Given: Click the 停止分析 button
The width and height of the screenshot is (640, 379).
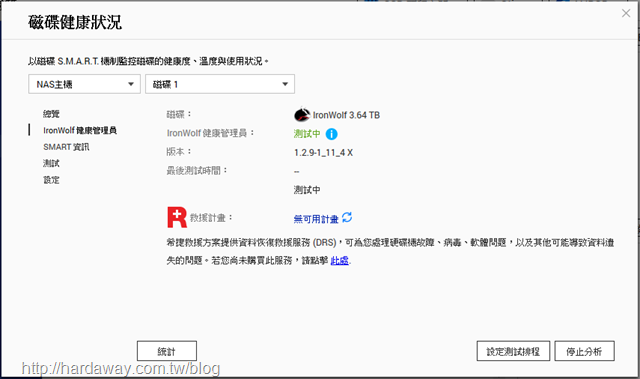Looking at the screenshot, I should pos(584,351).
